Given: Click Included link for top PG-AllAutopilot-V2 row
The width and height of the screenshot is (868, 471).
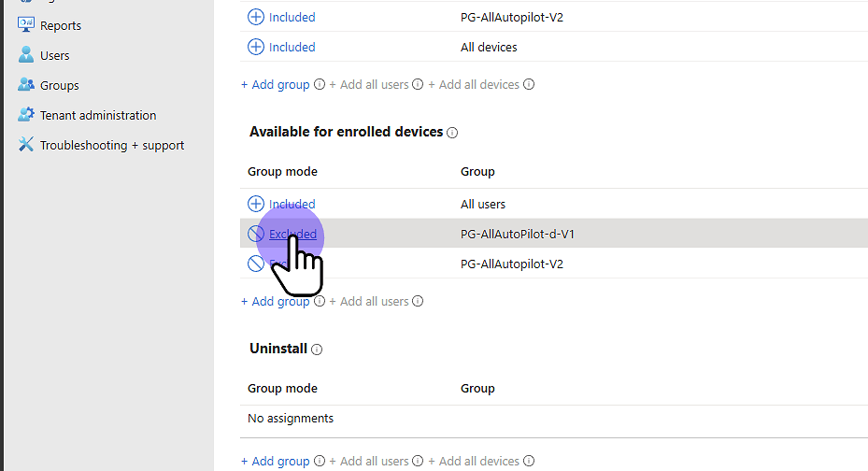Looking at the screenshot, I should pyautogui.click(x=292, y=17).
